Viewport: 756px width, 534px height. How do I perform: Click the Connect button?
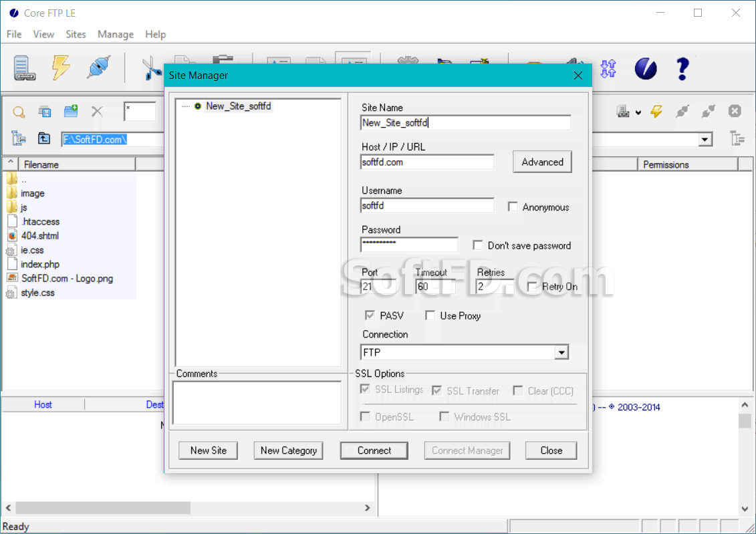tap(374, 450)
